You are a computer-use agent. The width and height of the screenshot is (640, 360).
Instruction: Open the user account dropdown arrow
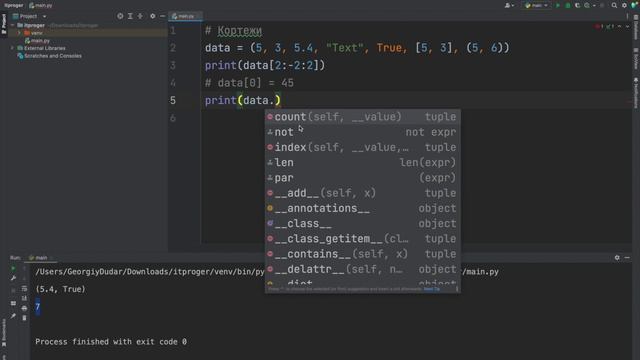tap(512, 6)
